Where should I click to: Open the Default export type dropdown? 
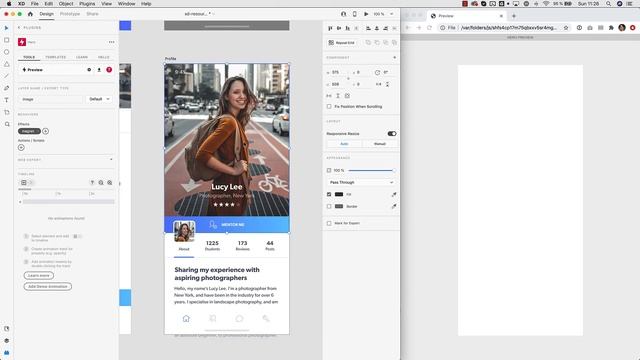pos(100,99)
